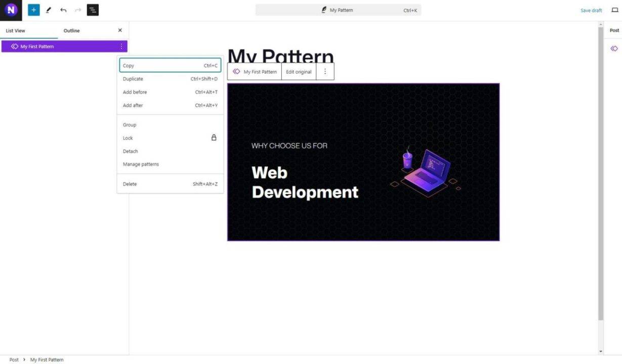Redo the last action
The image size is (622, 364).
click(77, 10)
